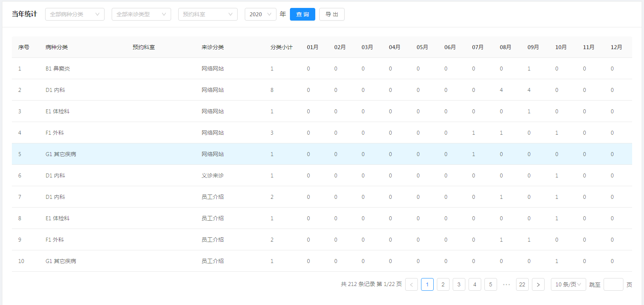Go to previous page arrow

pyautogui.click(x=412, y=284)
